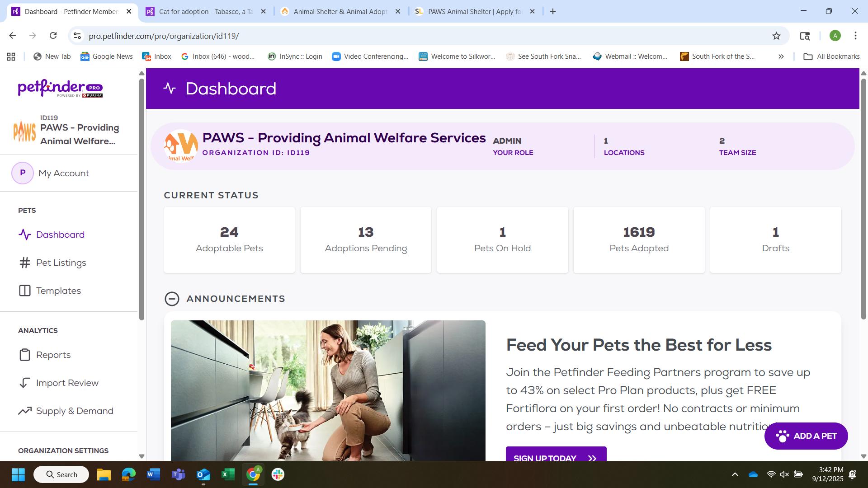
Task: Click the main page scrollbar thumb
Action: coord(863,199)
